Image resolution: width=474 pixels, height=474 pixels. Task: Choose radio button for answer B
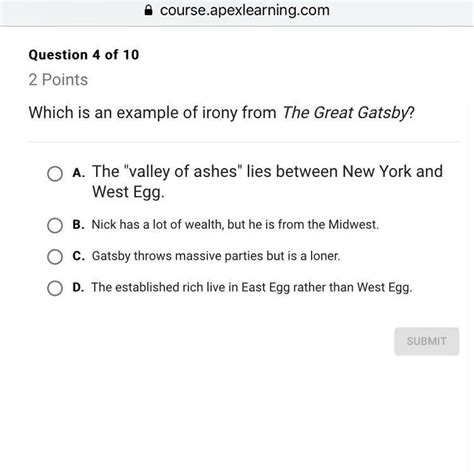(x=55, y=225)
